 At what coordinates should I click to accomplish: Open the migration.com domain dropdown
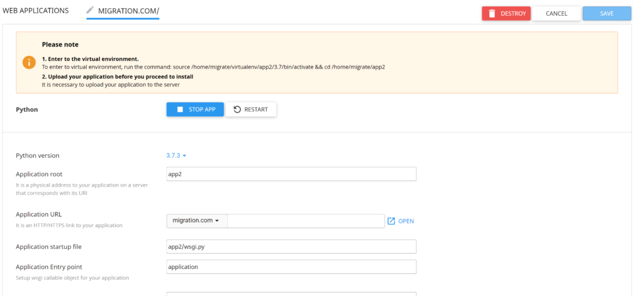click(x=197, y=221)
